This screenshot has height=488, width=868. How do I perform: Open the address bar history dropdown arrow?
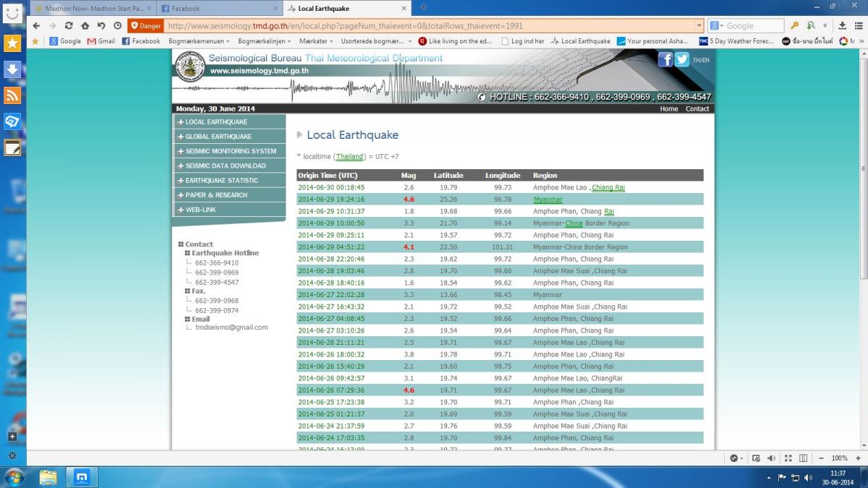(x=699, y=25)
